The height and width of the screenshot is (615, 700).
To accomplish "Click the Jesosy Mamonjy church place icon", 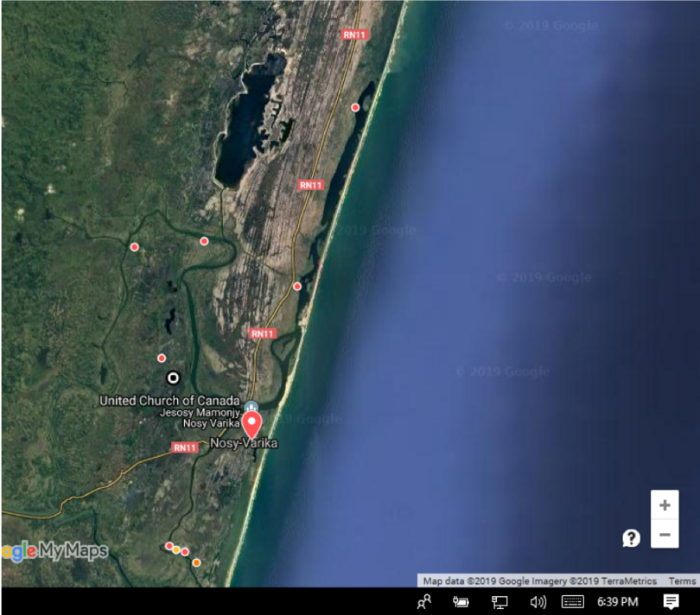I will coord(251,406).
